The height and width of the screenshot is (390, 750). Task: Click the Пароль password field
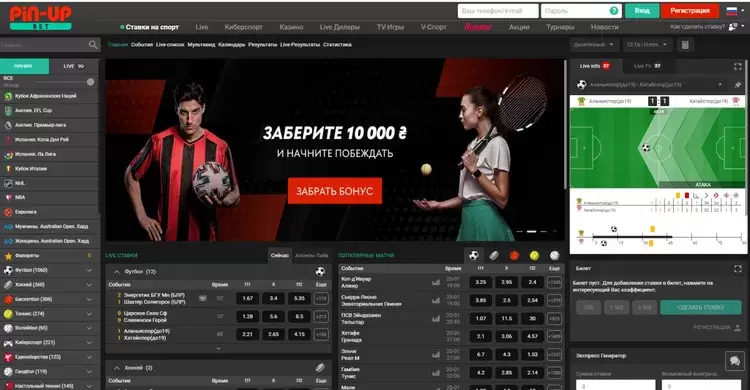click(581, 11)
